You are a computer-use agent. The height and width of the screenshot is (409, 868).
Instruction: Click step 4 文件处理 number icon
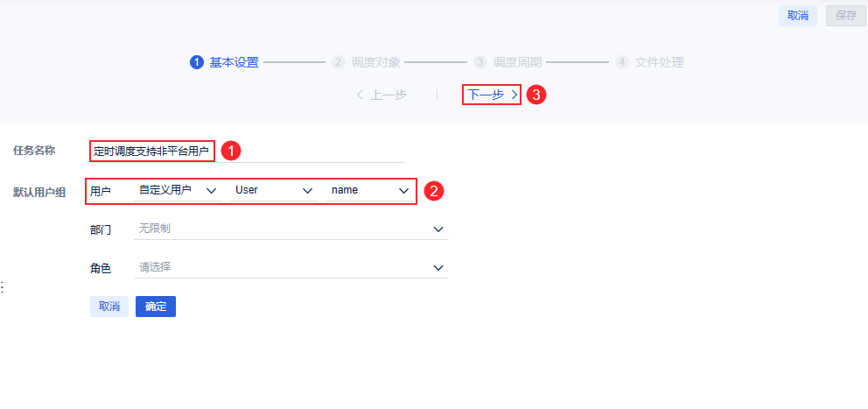coord(622,62)
